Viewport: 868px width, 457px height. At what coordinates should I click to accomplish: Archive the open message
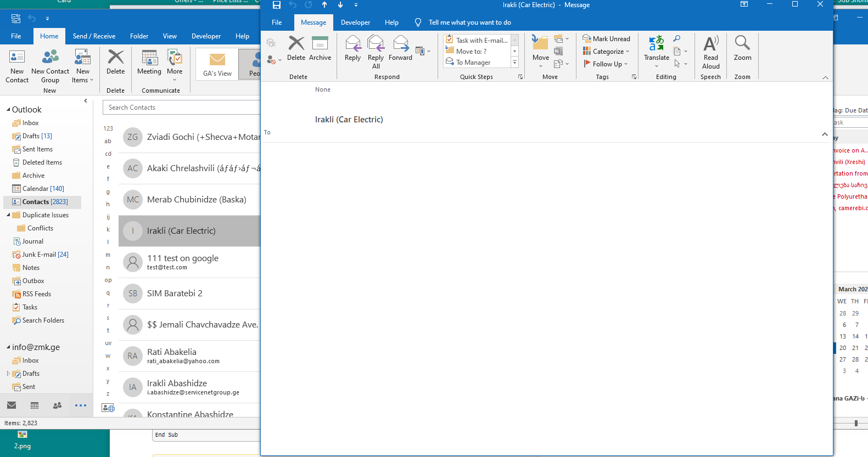pyautogui.click(x=320, y=48)
